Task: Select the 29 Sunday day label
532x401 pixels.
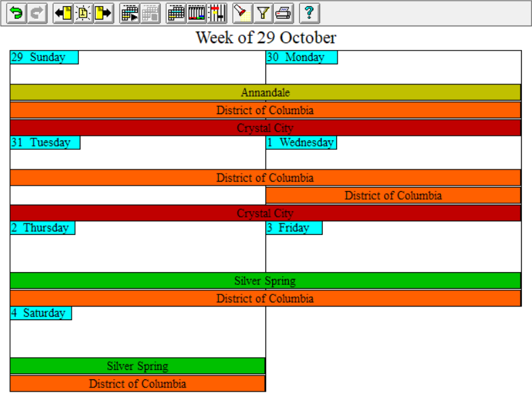Action: (45, 57)
